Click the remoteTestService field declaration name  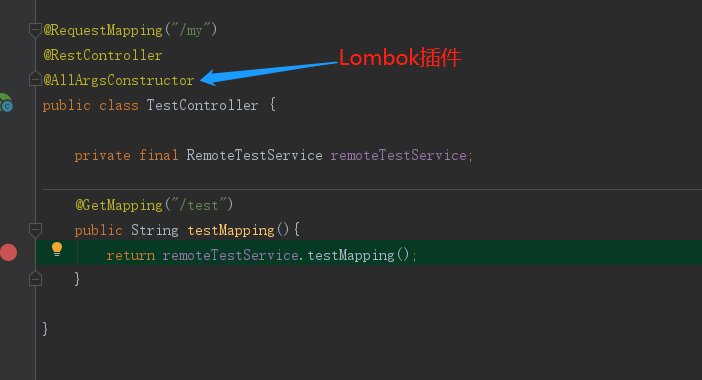click(398, 155)
